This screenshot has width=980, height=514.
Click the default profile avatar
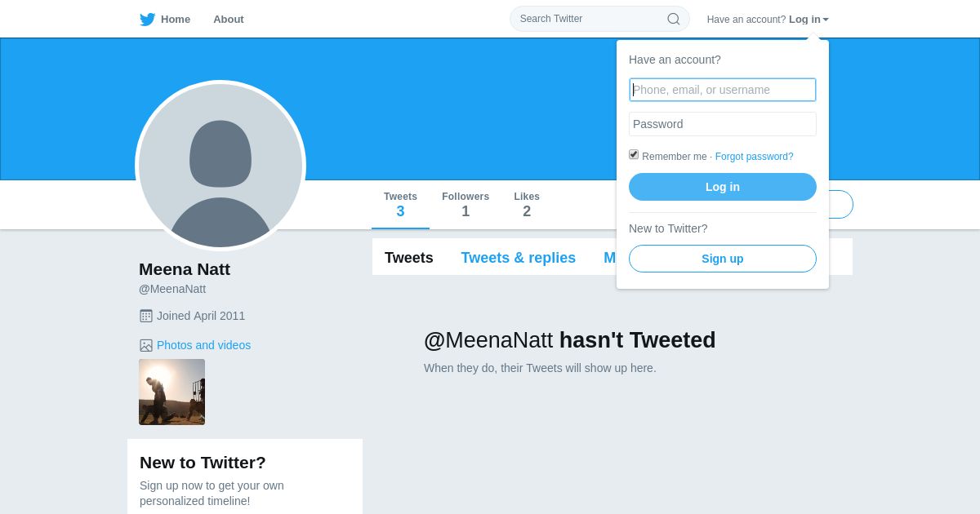pyautogui.click(x=220, y=166)
